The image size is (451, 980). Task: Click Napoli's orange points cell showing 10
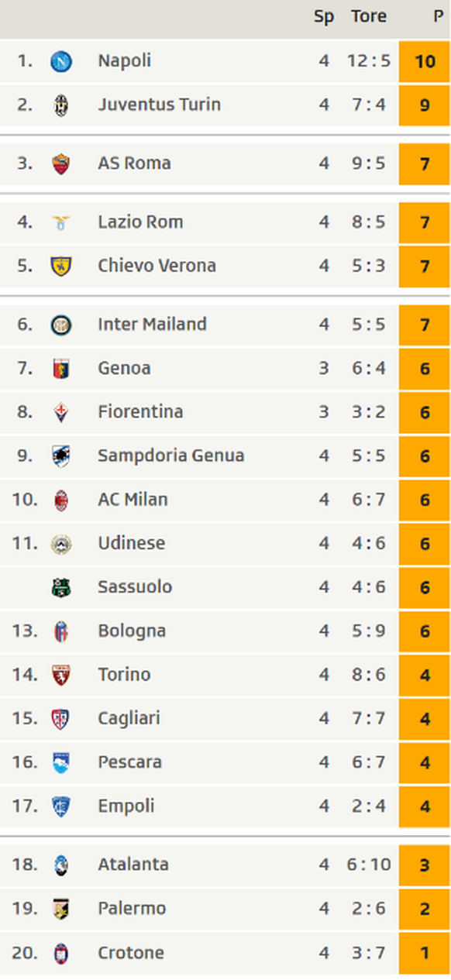pos(425,61)
